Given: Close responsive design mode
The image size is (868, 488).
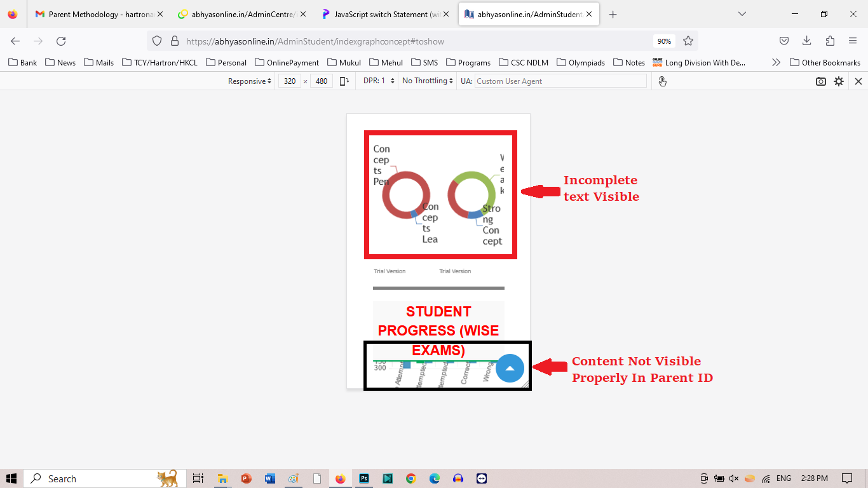Looking at the screenshot, I should tap(858, 81).
